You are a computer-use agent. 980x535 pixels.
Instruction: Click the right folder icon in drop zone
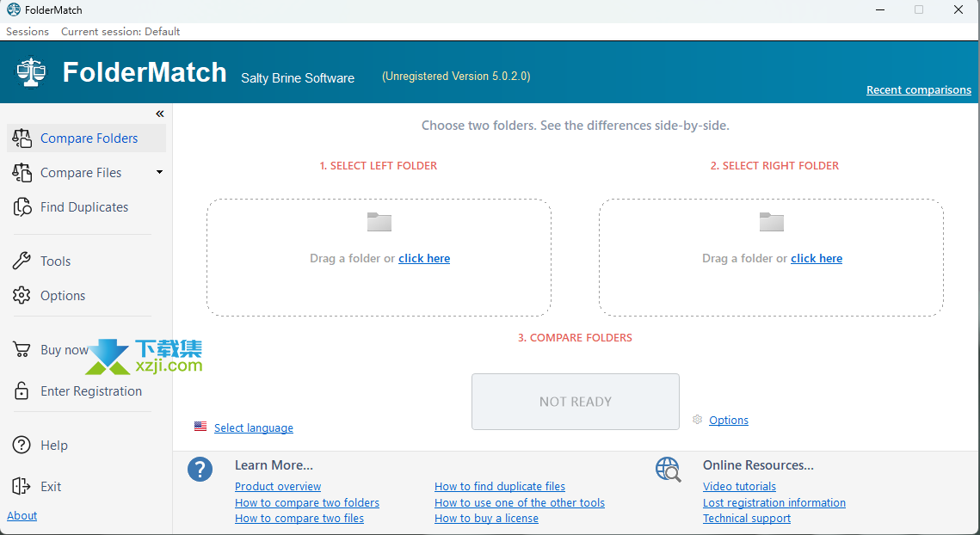coord(771,222)
